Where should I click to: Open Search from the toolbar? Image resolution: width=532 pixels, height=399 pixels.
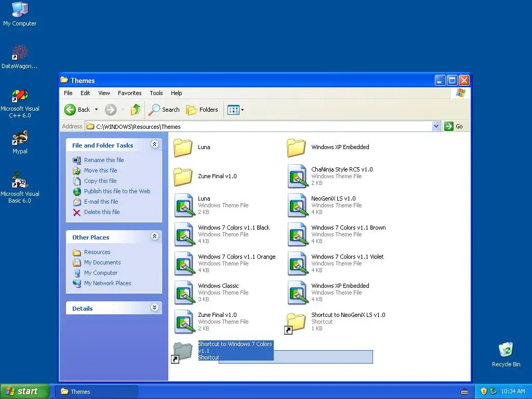point(164,110)
